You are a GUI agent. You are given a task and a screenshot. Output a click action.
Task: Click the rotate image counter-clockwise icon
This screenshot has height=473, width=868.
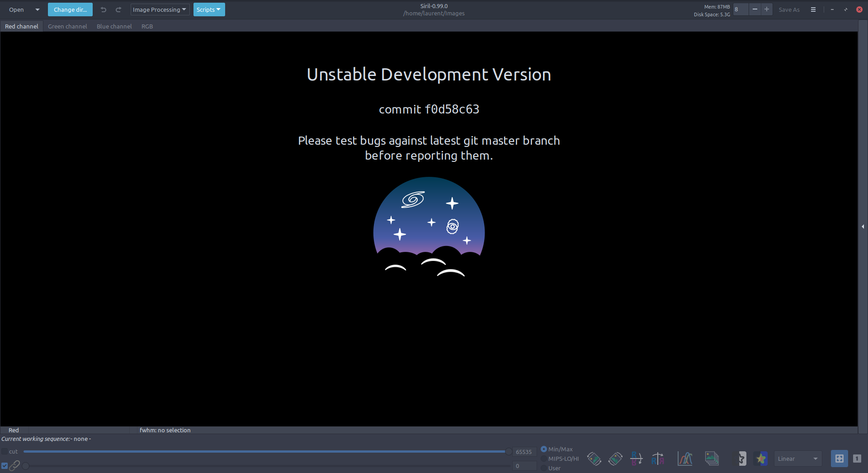click(594, 459)
